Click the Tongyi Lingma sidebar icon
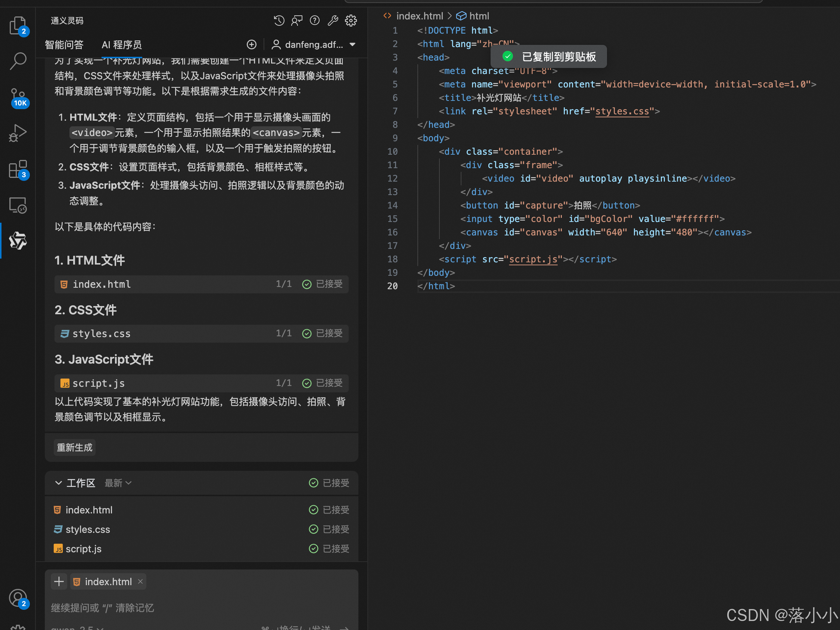The height and width of the screenshot is (630, 840). pyautogui.click(x=18, y=241)
